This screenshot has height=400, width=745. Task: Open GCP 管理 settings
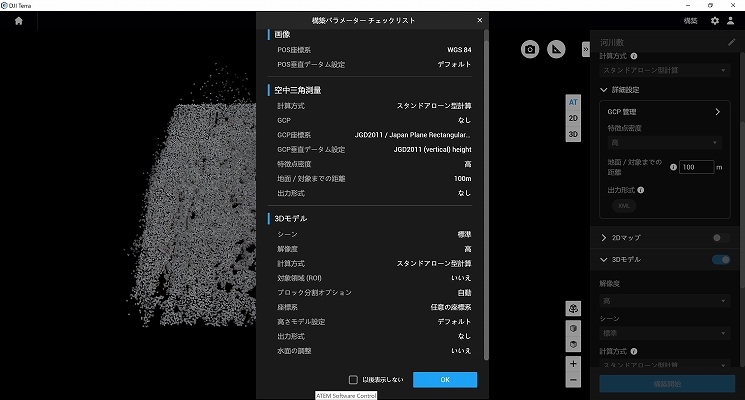[717, 112]
